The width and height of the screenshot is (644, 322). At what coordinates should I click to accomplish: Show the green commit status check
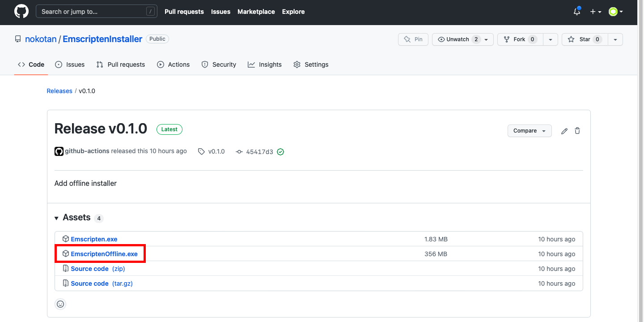[x=280, y=152]
